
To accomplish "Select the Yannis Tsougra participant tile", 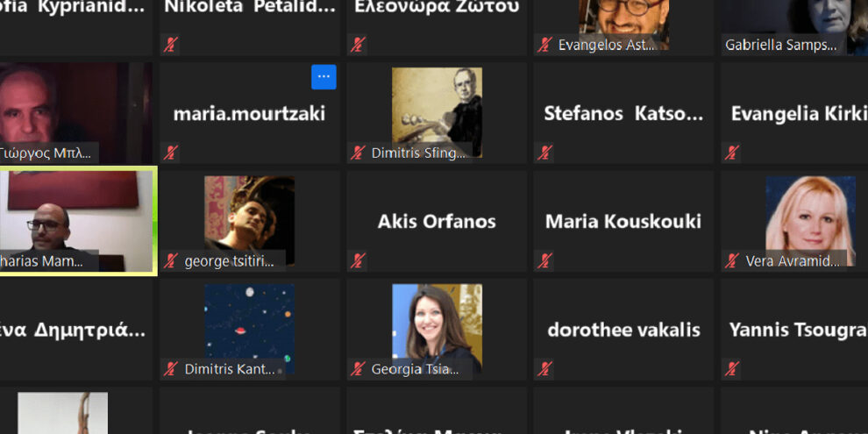I will point(794,330).
